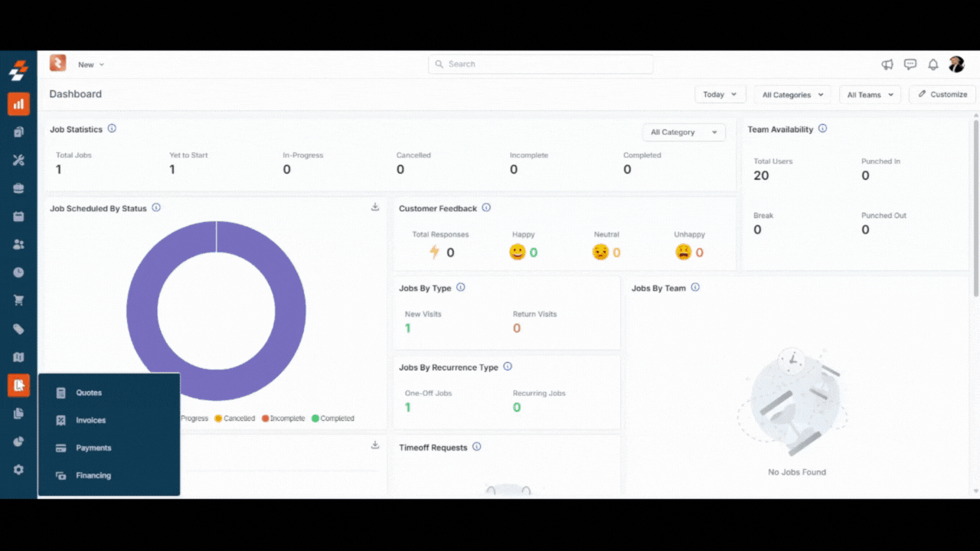Viewport: 980px width, 551px height.
Task: Open the map icon in sidebar
Action: [18, 357]
